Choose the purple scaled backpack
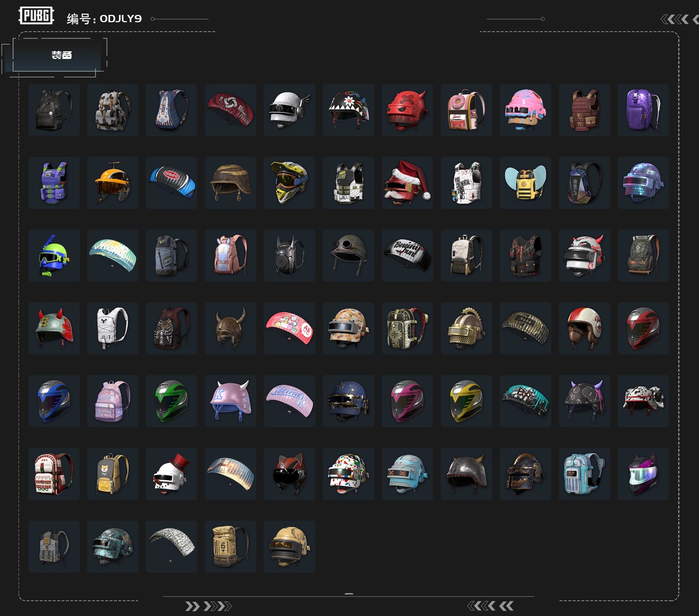The width and height of the screenshot is (699, 616). [643, 110]
